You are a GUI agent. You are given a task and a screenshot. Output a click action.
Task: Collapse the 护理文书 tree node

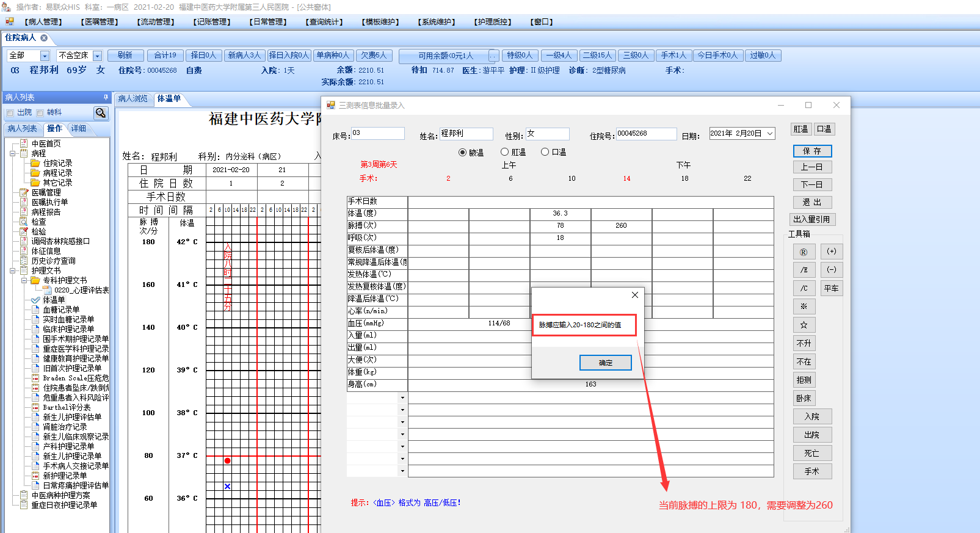pos(13,270)
